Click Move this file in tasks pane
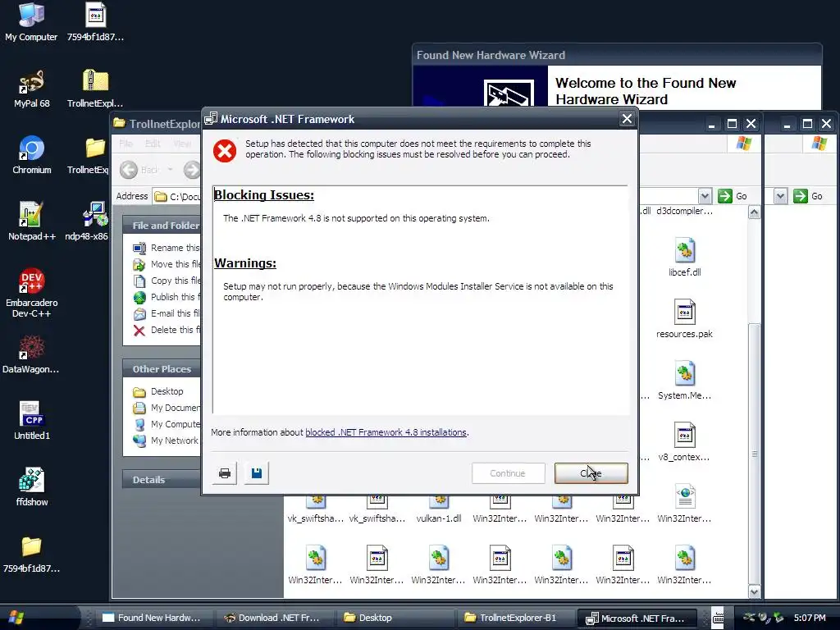Viewport: 840px width, 630px height. tap(166, 264)
